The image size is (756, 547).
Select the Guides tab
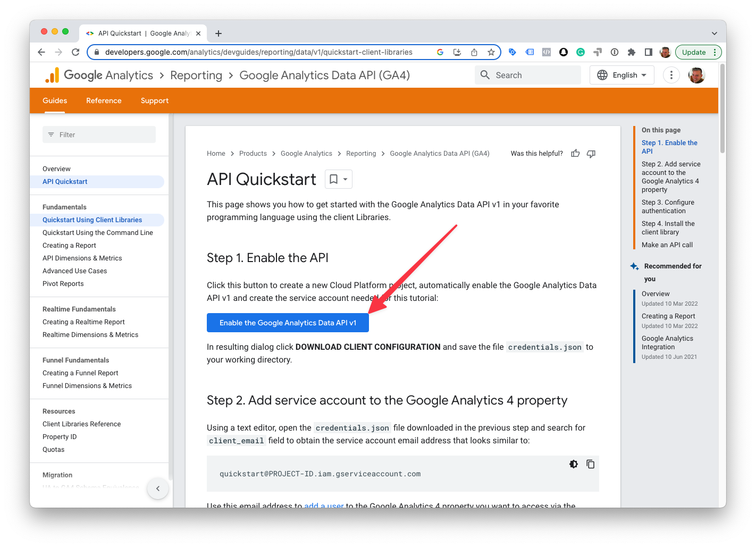[x=55, y=100]
